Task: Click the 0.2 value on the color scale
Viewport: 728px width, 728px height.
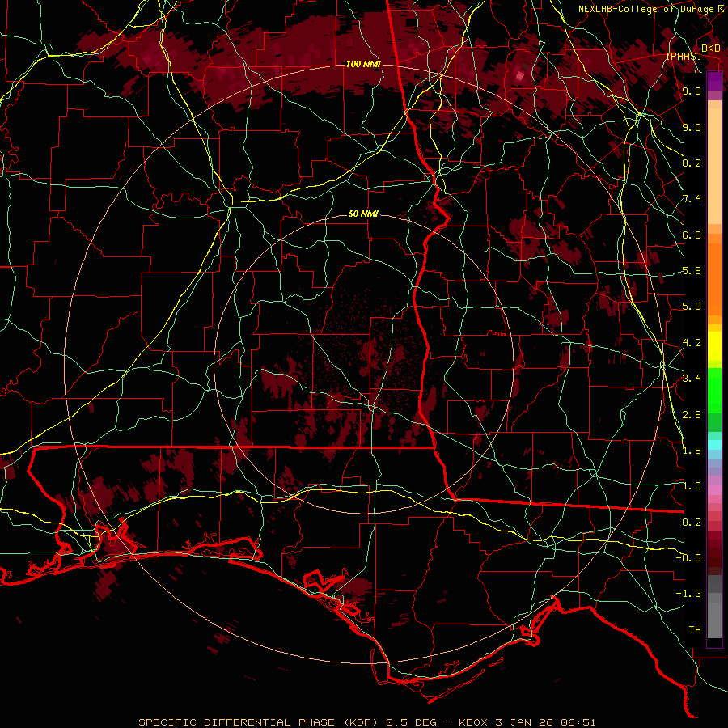Action: pyautogui.click(x=692, y=523)
